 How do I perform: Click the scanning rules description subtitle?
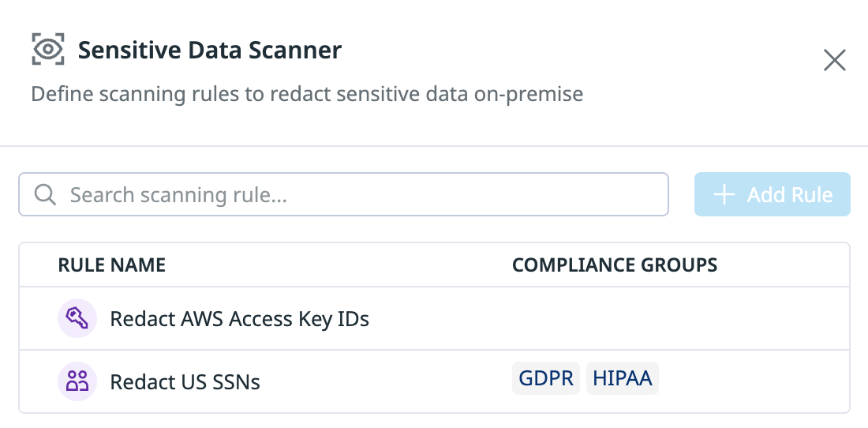point(306,95)
